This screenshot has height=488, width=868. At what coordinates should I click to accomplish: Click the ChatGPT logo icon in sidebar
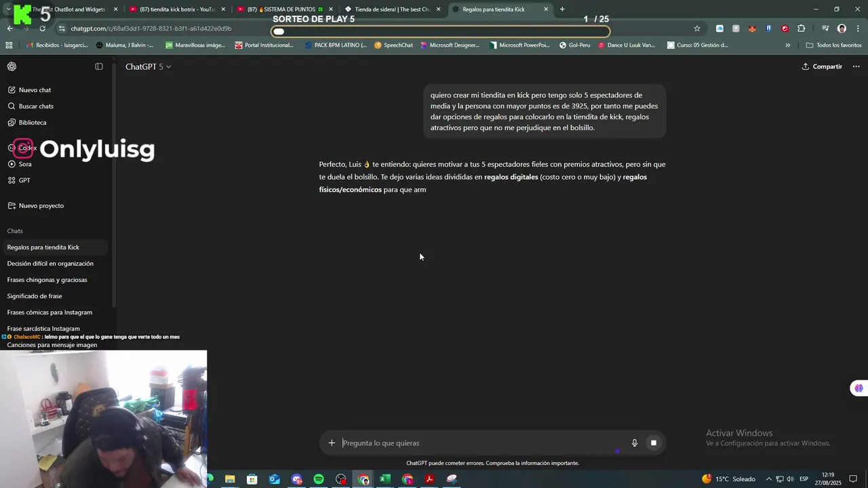click(x=12, y=66)
